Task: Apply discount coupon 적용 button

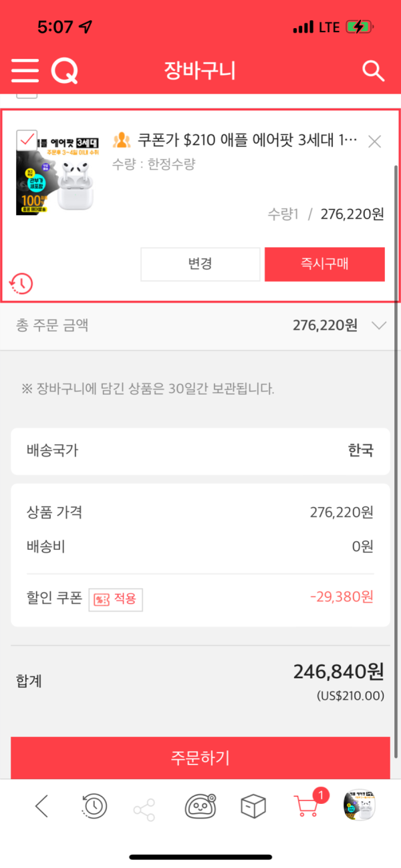Action: (x=116, y=599)
